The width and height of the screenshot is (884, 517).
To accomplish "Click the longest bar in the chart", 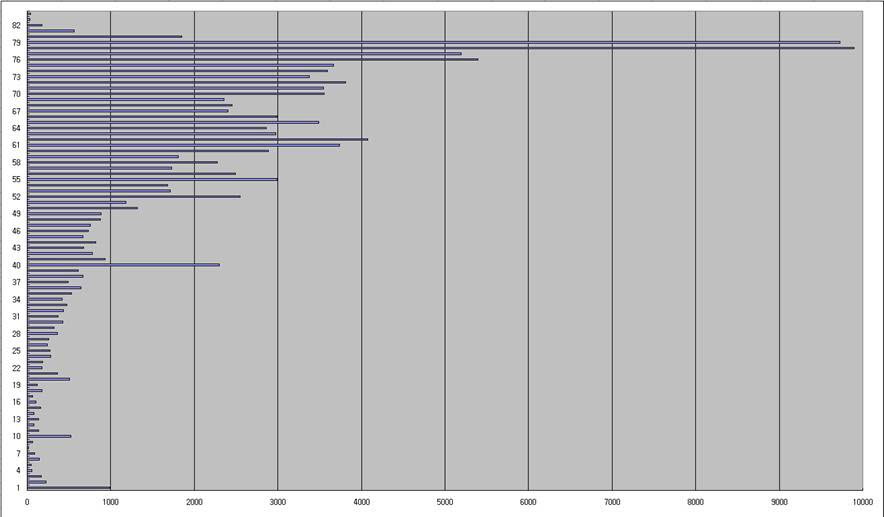I will click(440, 47).
